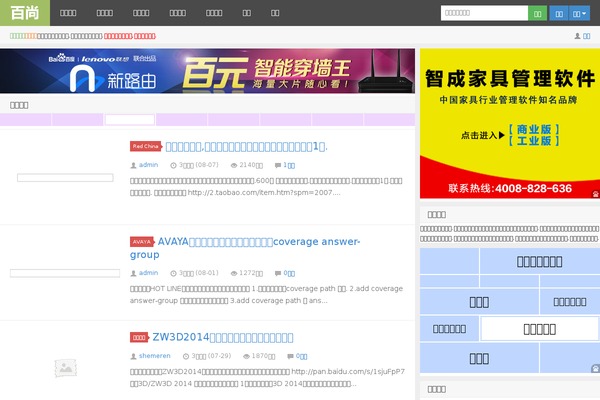Click the view count eye icon showing 2140
The image size is (600, 400).
(234, 165)
